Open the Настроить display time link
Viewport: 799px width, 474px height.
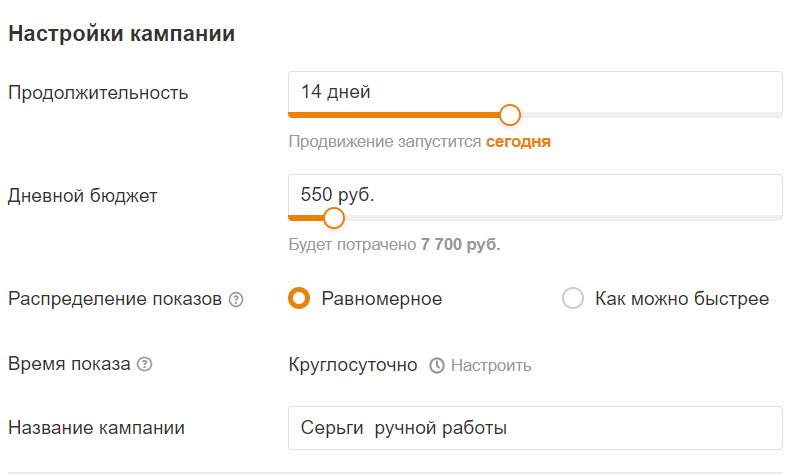coord(490,365)
